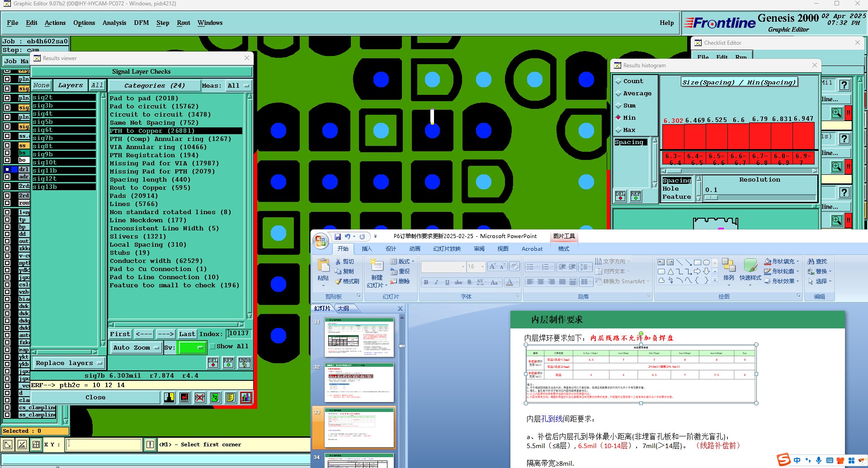Select slide 32 thumbnail in PowerPoint

(x=359, y=382)
